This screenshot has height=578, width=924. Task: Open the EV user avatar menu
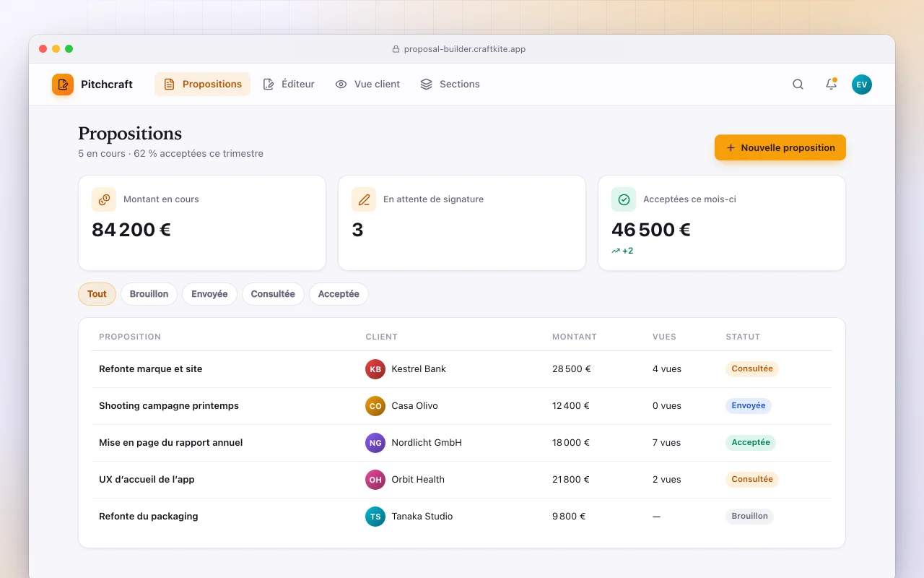pyautogui.click(x=862, y=85)
